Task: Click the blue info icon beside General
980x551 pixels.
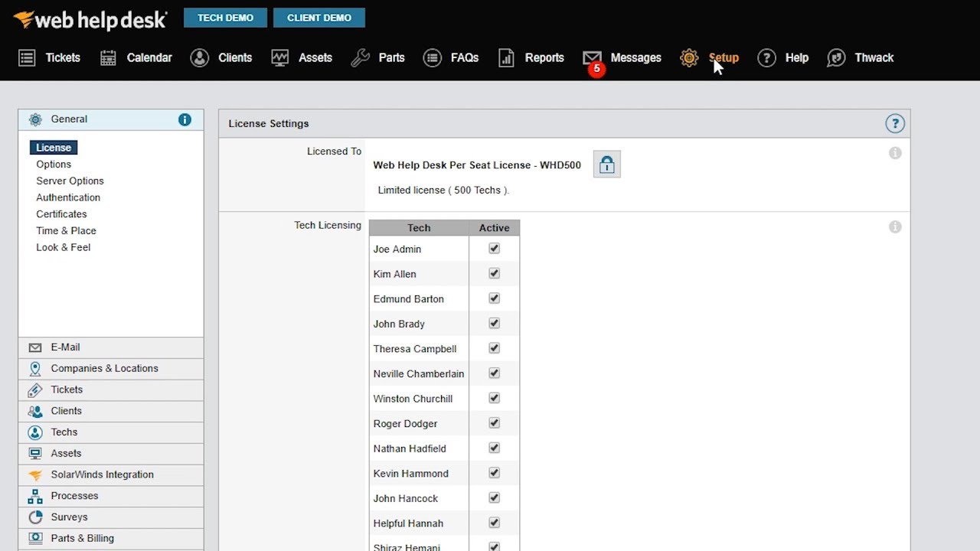Action: pos(185,119)
